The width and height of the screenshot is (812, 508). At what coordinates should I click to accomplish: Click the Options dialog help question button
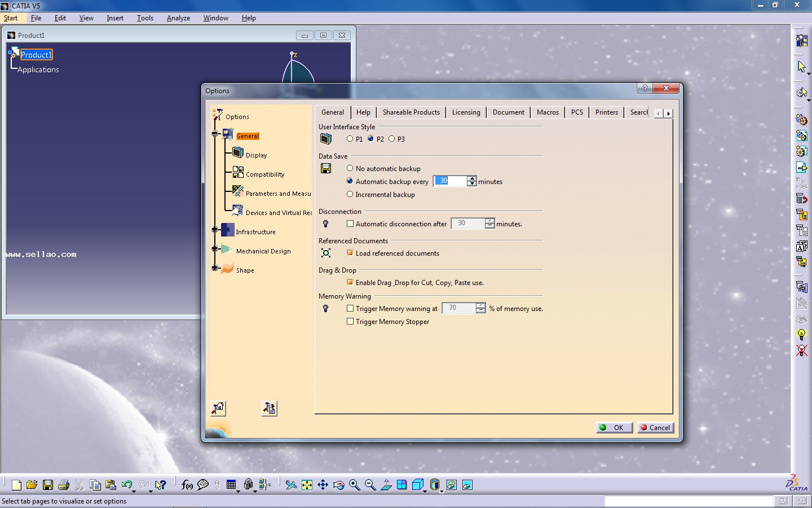coord(645,88)
